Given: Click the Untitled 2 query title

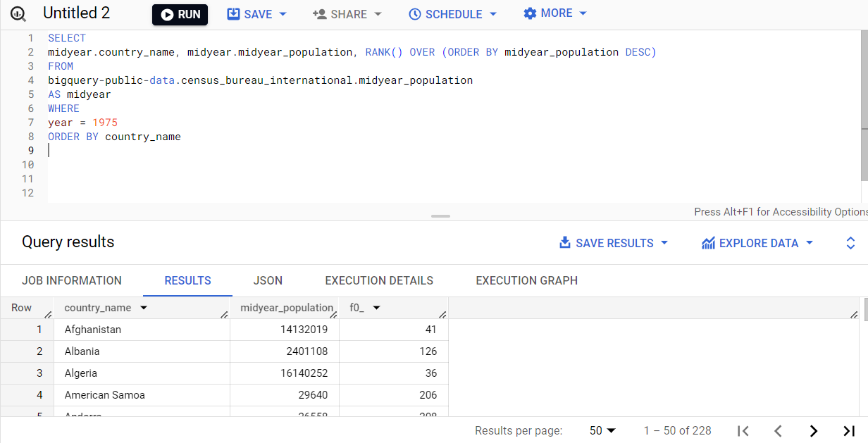Looking at the screenshot, I should pyautogui.click(x=76, y=13).
